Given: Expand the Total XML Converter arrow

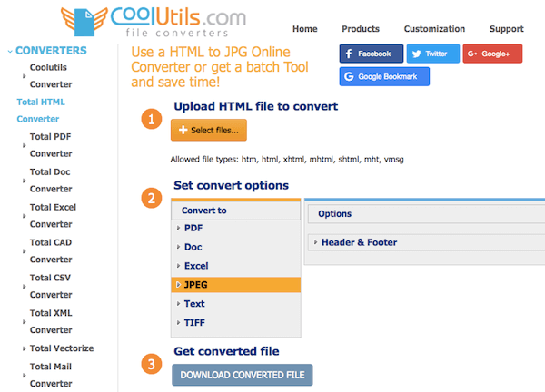Looking at the screenshot, I should (24, 321).
